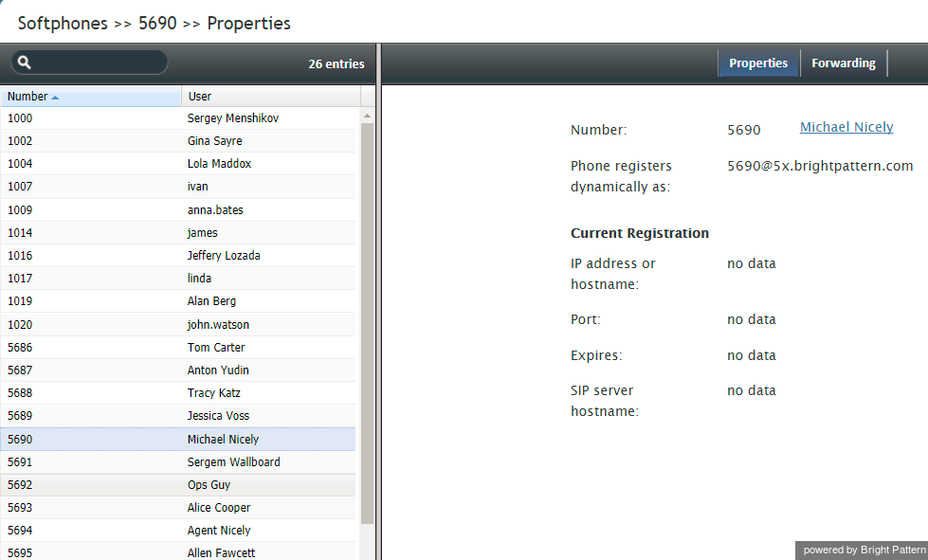Sort list by the Number column header

(x=91, y=97)
